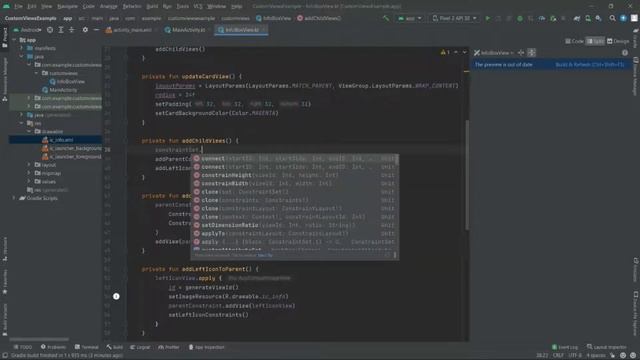Open the Navigate menu
This screenshot has width=640, height=360.
click(x=67, y=7)
